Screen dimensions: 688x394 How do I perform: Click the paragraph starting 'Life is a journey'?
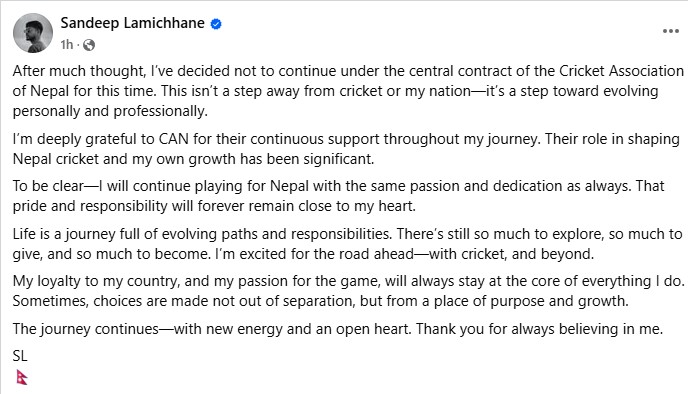(348, 244)
